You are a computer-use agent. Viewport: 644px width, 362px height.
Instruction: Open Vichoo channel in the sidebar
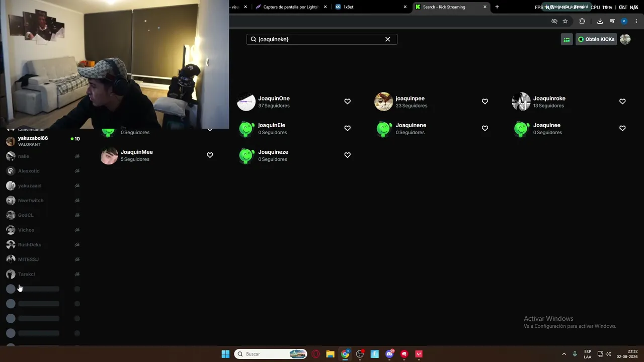43,230
